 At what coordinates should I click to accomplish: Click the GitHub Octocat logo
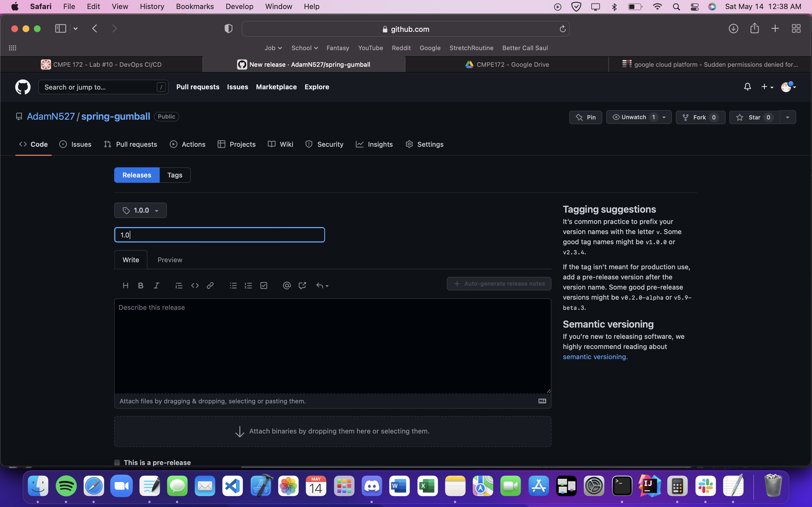(x=23, y=87)
